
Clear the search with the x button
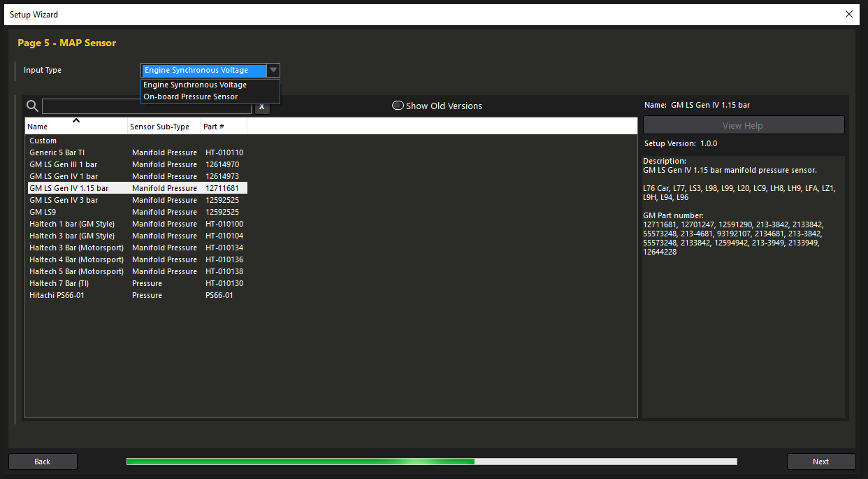click(x=261, y=107)
